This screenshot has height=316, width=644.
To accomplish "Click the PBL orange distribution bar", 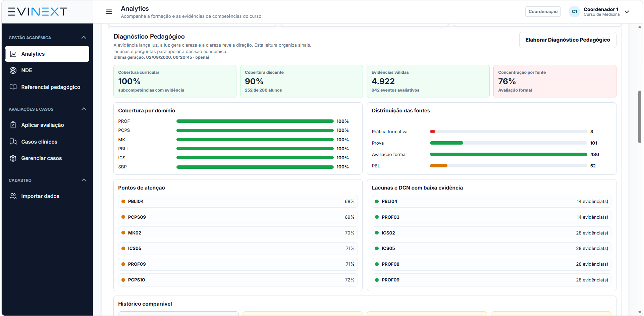I will 439,166.
